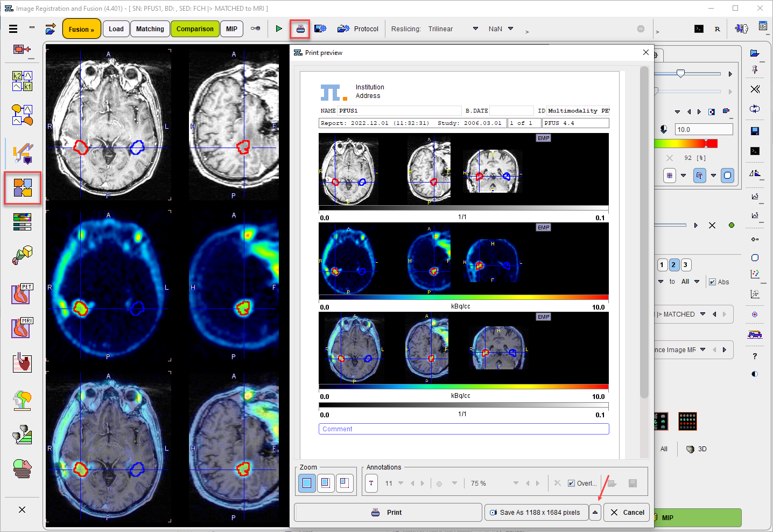Open the MATCHED study dropdown
Image resolution: width=773 pixels, height=532 pixels.
(702, 314)
